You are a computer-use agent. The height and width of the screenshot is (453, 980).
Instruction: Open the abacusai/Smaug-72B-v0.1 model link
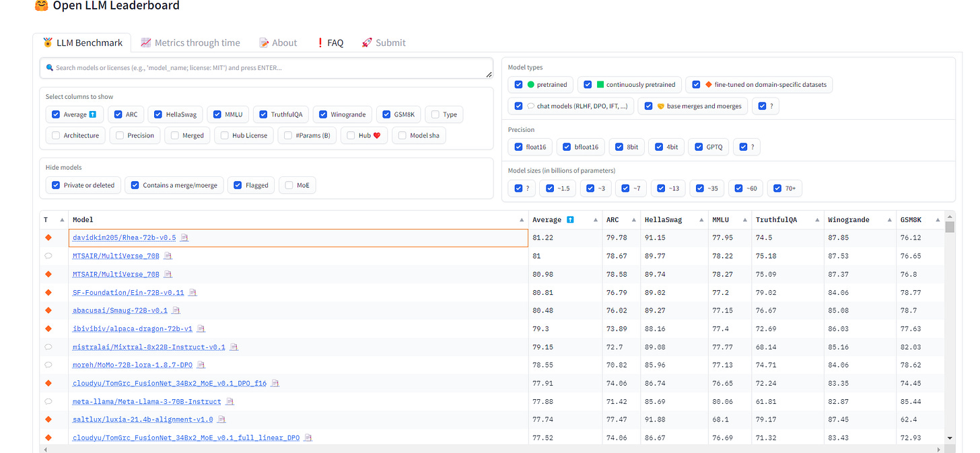pyautogui.click(x=120, y=310)
